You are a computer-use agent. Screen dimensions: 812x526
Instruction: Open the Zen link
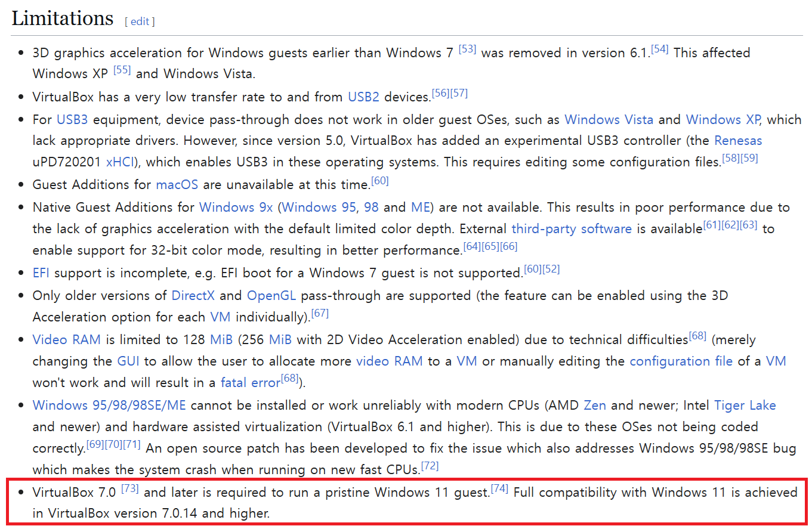[x=595, y=406]
